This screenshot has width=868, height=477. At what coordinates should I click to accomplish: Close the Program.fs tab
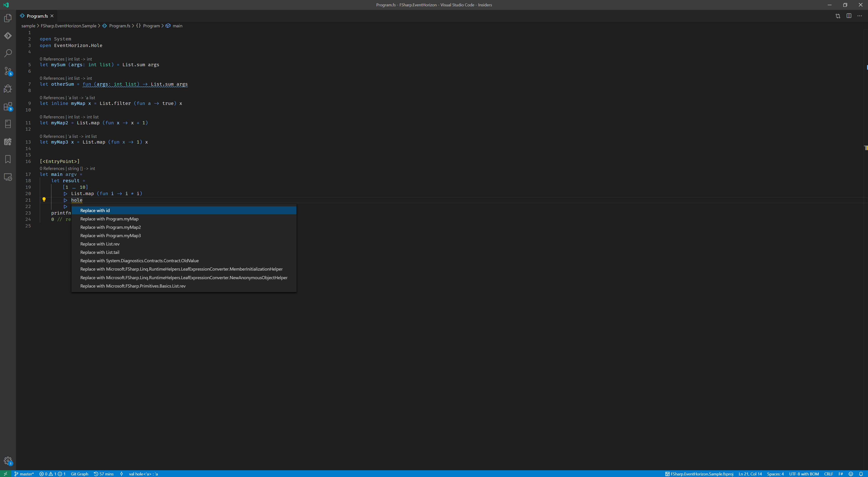[52, 16]
